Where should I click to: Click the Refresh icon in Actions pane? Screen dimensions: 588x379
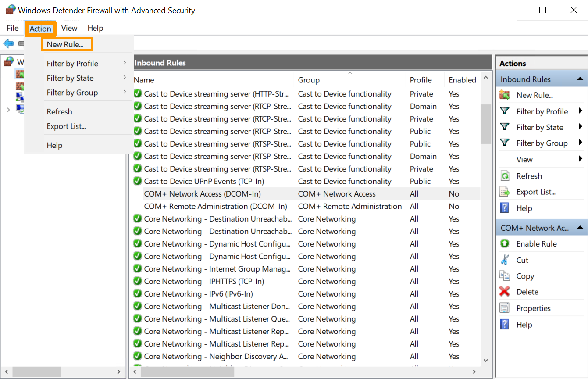[505, 176]
